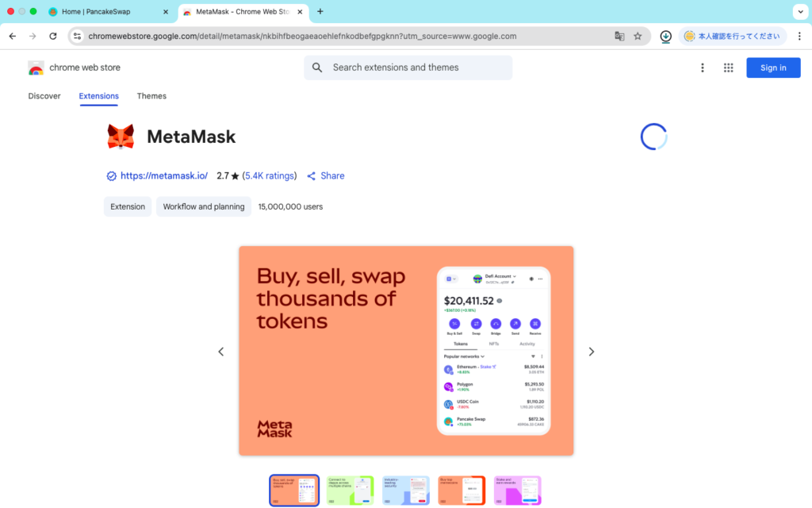This screenshot has height=508, width=812.
Task: Switch to the Themes tab
Action: click(x=151, y=96)
